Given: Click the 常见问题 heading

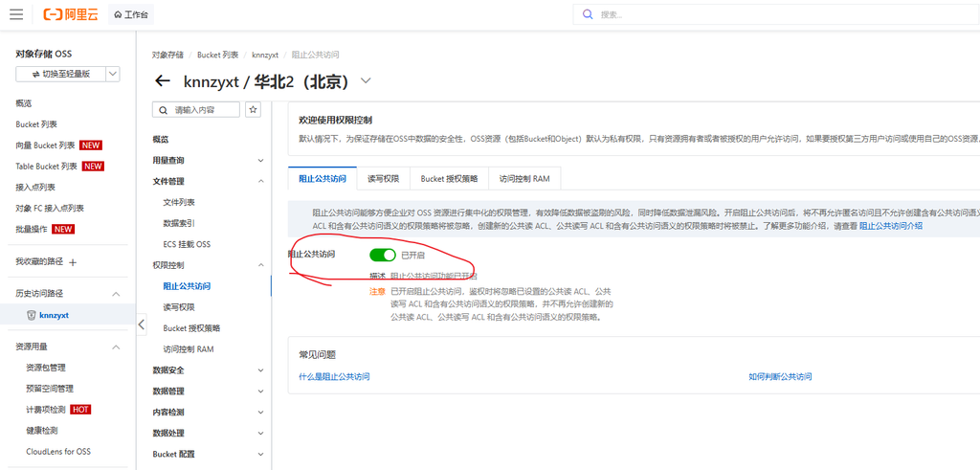Looking at the screenshot, I should click(317, 355).
